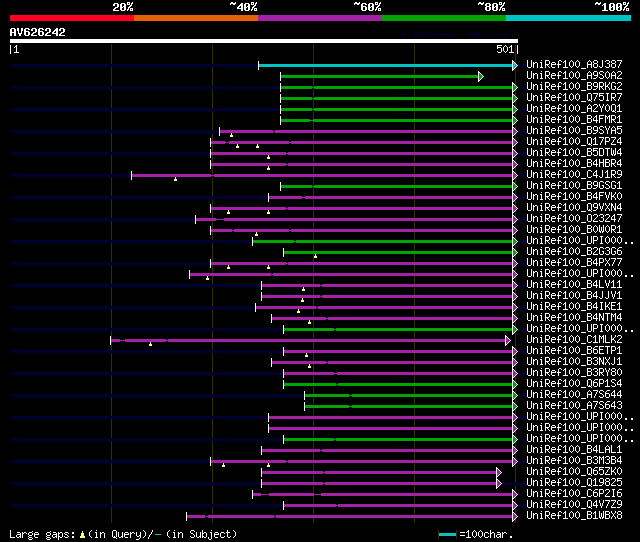
Task: Open the UniRef100_O23247 entry
Action: click(x=574, y=219)
